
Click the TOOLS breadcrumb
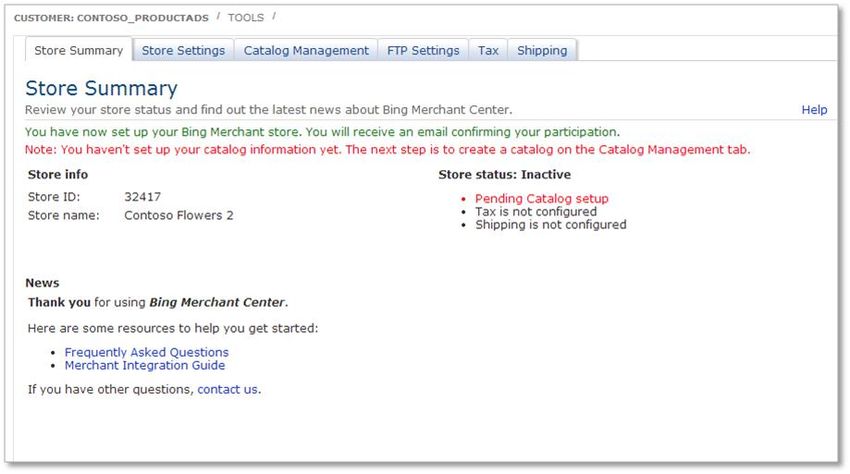246,17
